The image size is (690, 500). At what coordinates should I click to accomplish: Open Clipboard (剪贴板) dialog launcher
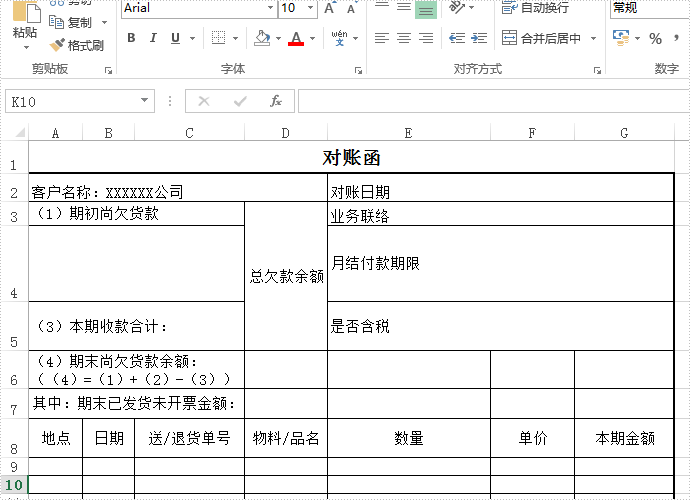(x=108, y=70)
